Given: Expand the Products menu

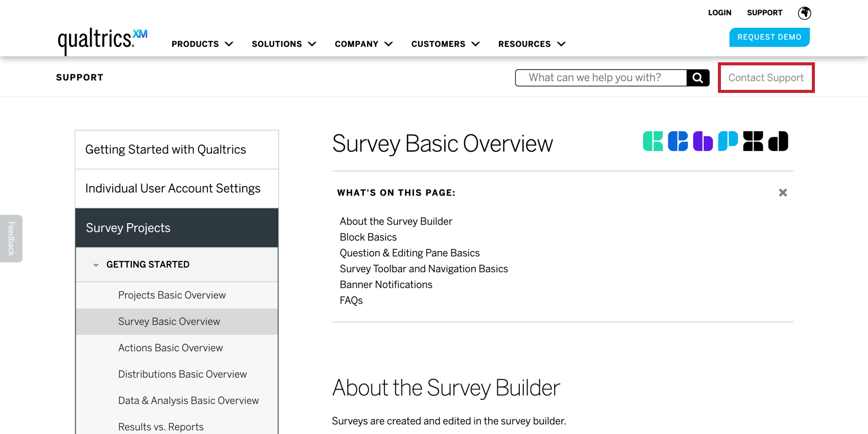Looking at the screenshot, I should [202, 44].
